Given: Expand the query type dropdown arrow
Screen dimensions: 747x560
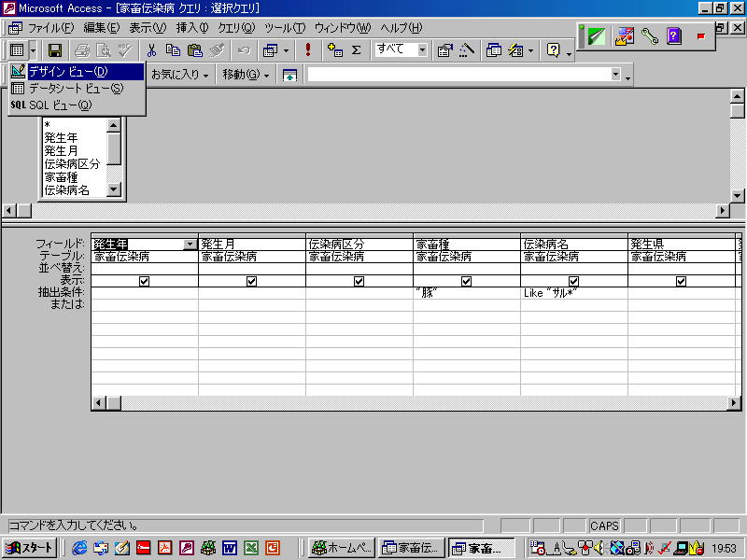Looking at the screenshot, I should tap(286, 50).
